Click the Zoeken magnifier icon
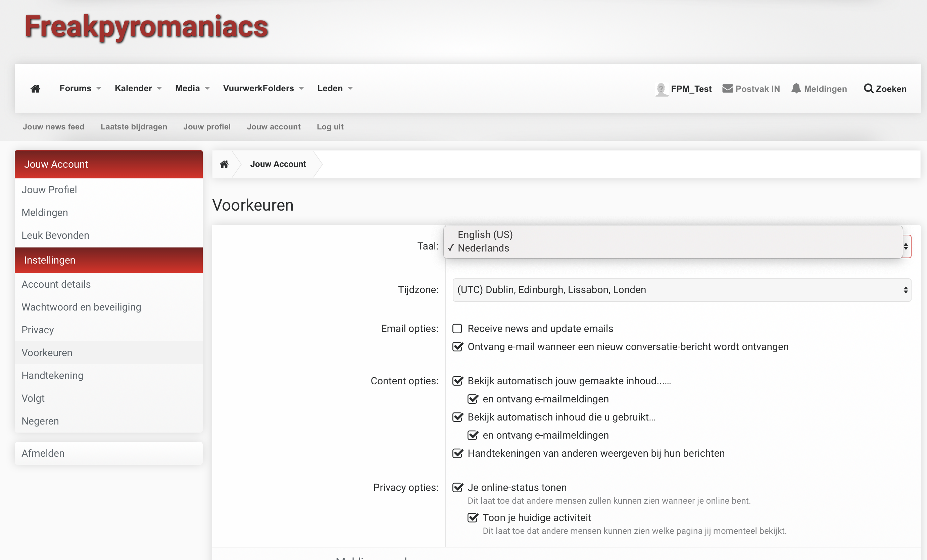The width and height of the screenshot is (927, 560). 868,89
